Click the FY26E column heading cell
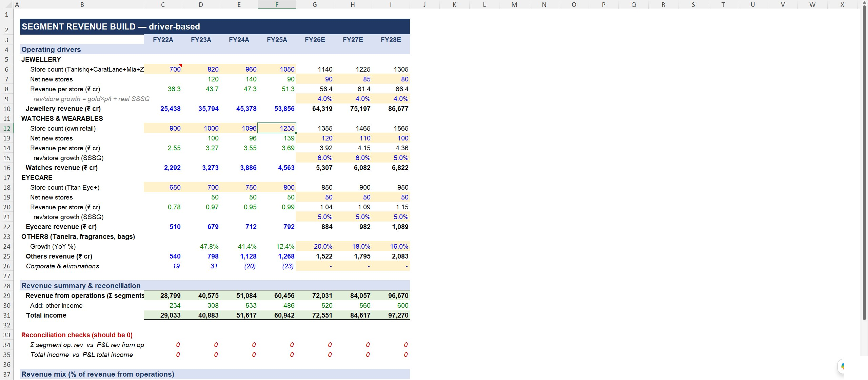 click(x=315, y=40)
